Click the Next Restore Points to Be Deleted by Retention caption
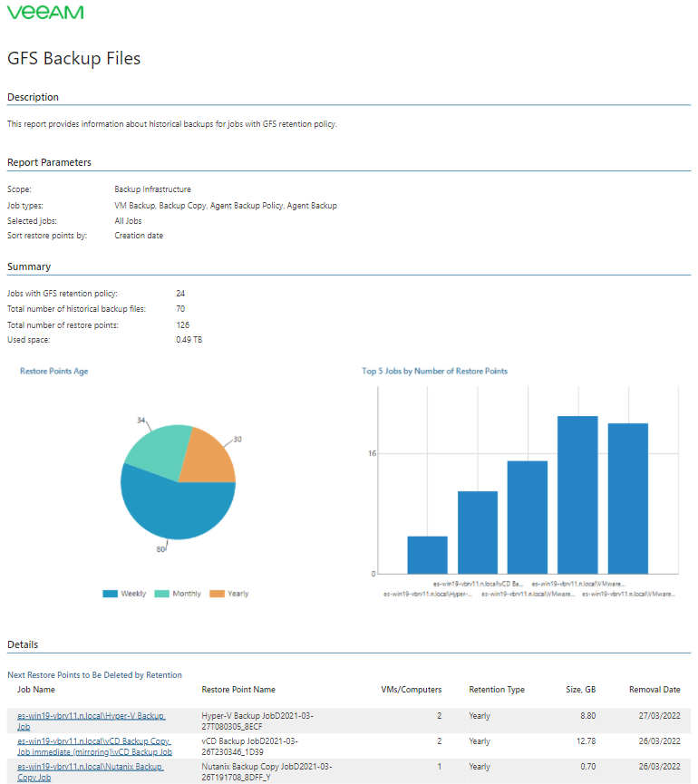The height and width of the screenshot is (784, 698). [x=94, y=675]
